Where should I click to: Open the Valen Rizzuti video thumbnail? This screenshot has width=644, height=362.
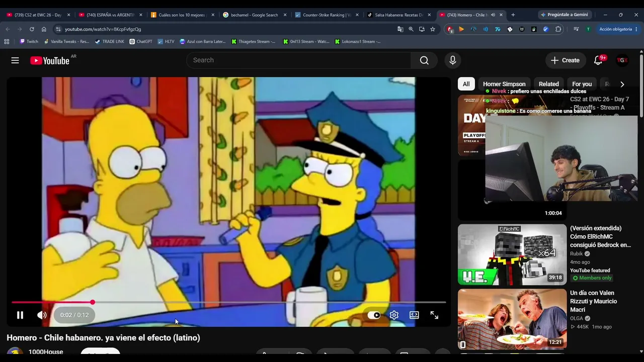pos(512,319)
